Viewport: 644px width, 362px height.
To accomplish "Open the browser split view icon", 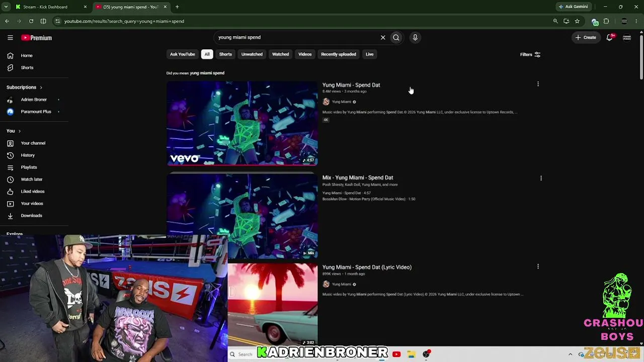I will click(43, 21).
